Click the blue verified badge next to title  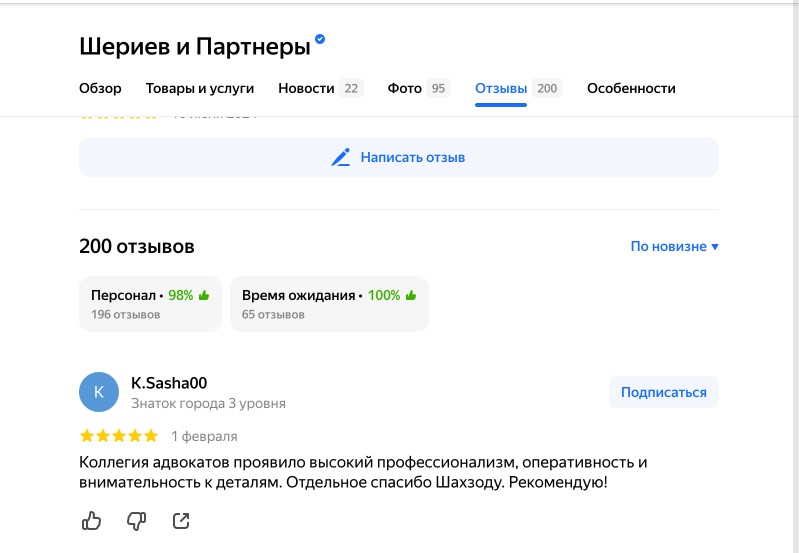[320, 39]
